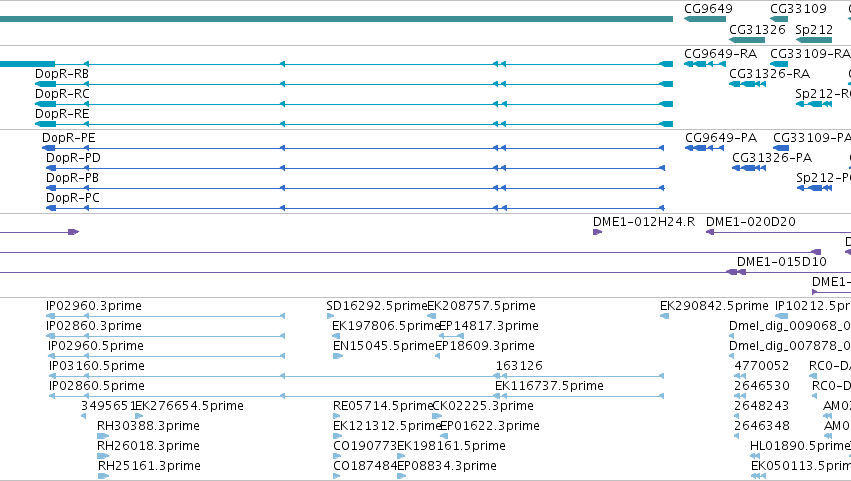Click the EK050113.5prime EST label

point(801,466)
